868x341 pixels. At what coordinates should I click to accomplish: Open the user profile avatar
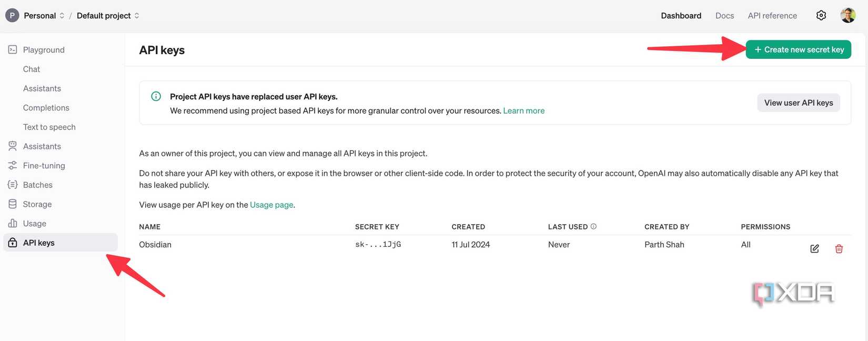pyautogui.click(x=847, y=15)
